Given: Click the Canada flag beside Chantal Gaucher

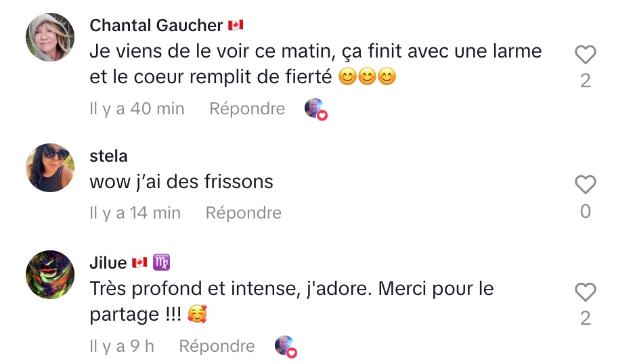Looking at the screenshot, I should (x=236, y=26).
